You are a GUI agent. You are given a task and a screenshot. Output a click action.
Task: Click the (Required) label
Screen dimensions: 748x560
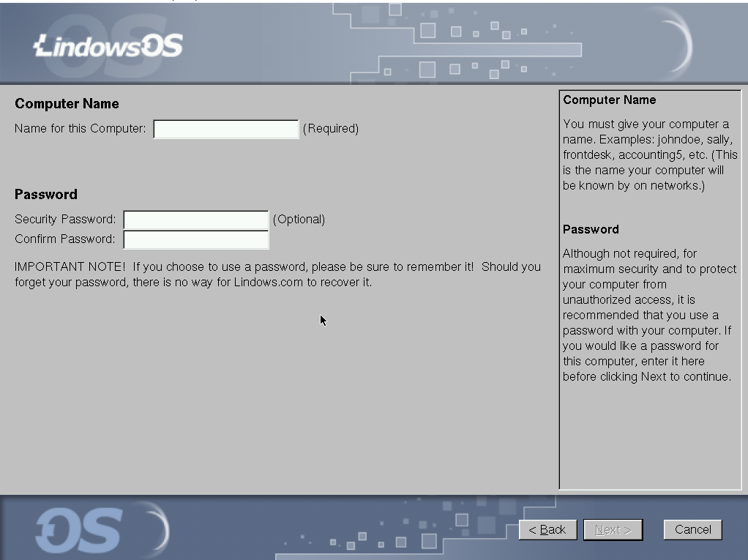tap(331, 129)
